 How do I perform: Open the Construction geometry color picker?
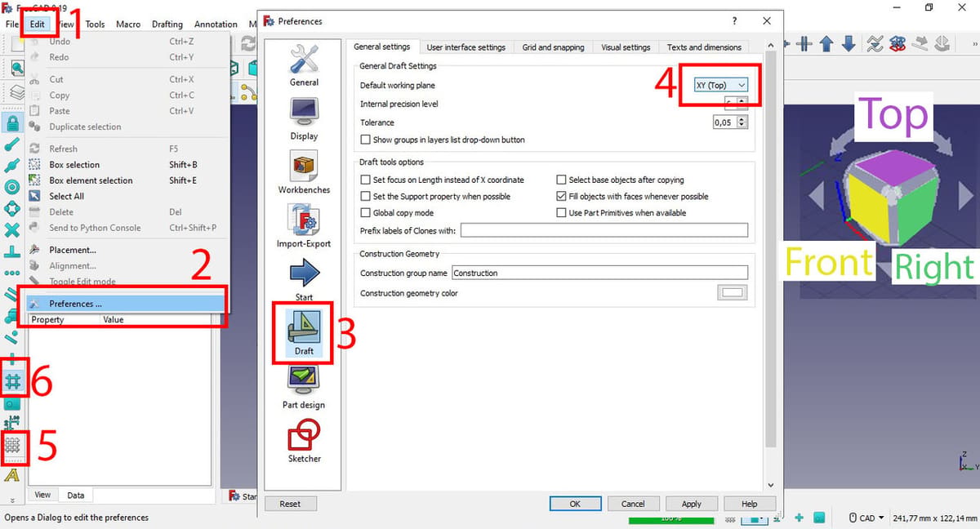click(x=732, y=293)
